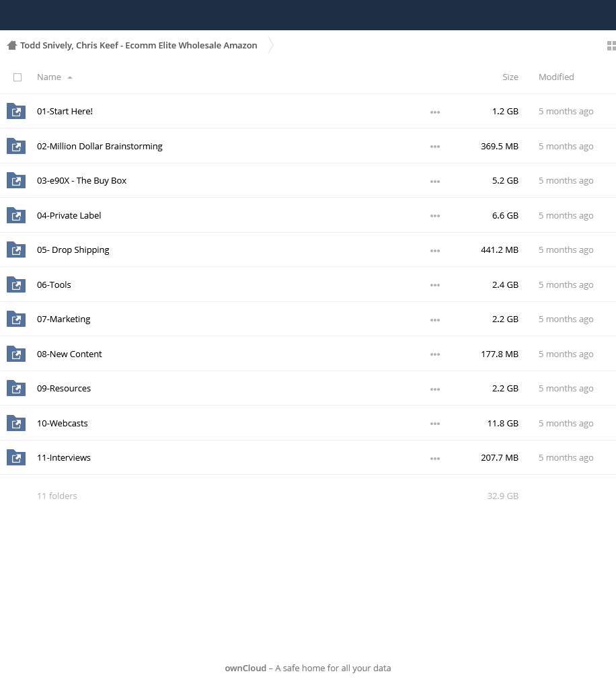Viewport: 616px width, 688px height.
Task: Click the 177.8 MB size value
Action: click(x=500, y=354)
